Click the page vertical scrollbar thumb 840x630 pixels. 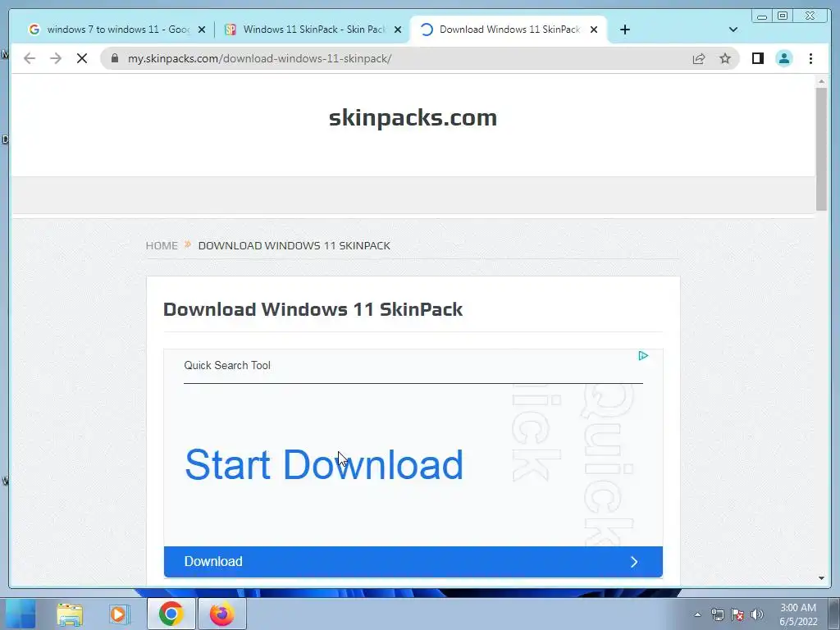821,149
